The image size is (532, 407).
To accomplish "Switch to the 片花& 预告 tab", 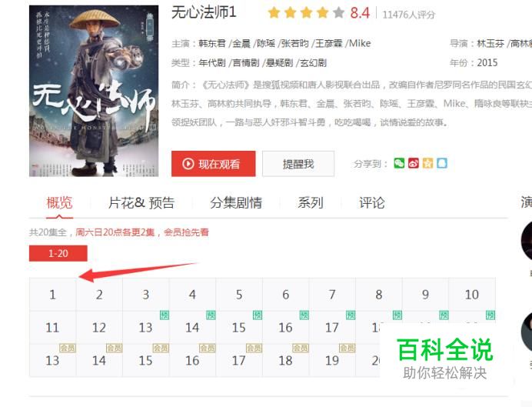I will point(141,202).
